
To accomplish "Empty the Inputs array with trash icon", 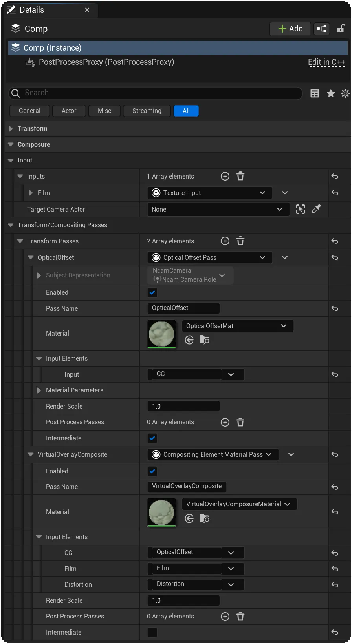I will [240, 176].
